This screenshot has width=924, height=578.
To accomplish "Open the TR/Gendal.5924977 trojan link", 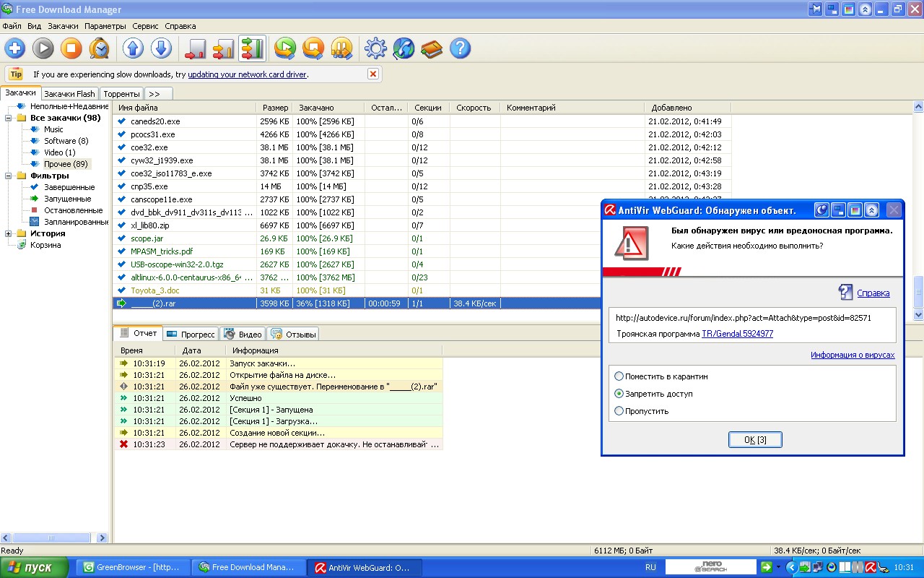I will click(737, 334).
